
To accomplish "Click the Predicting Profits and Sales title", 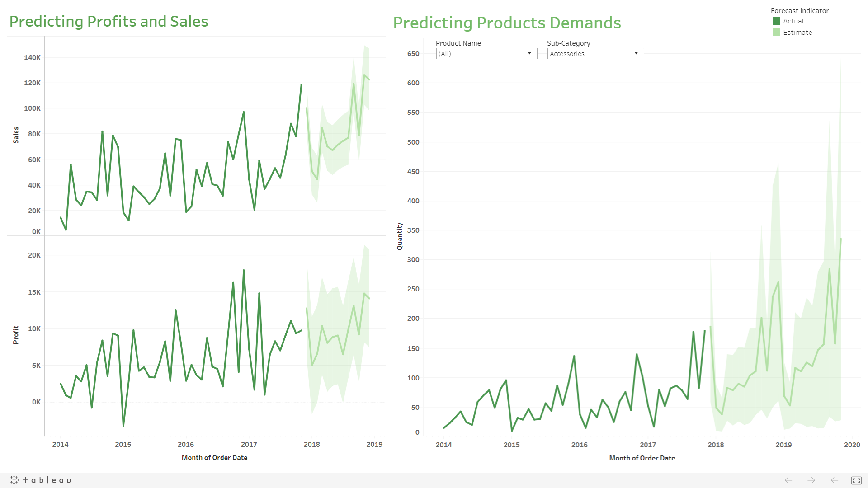I will (x=108, y=22).
